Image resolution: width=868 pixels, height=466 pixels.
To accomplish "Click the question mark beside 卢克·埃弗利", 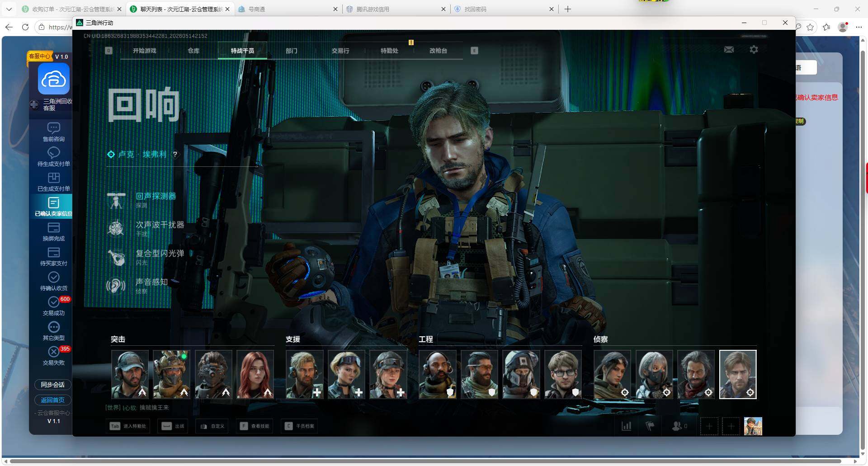I will point(175,154).
